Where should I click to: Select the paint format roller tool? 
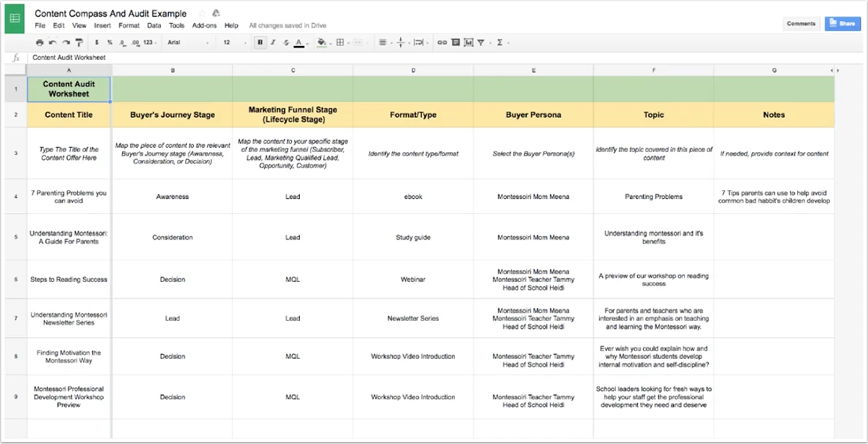pos(78,43)
